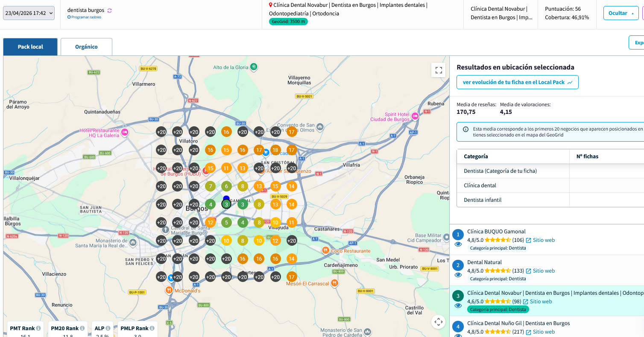Viewport: 644px width, 337px height.
Task: Select the Spirit Hotel Ciudad de Burgos pin
Action: (x=415, y=115)
